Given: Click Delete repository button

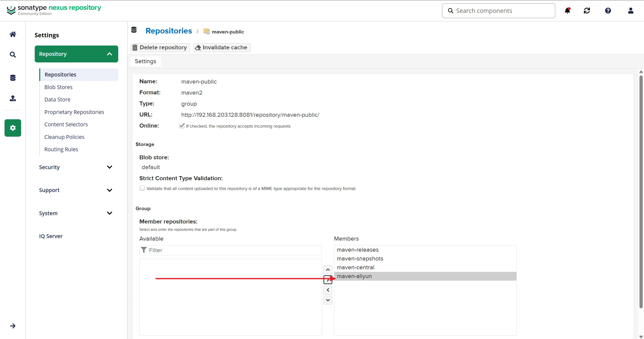Looking at the screenshot, I should point(160,48).
